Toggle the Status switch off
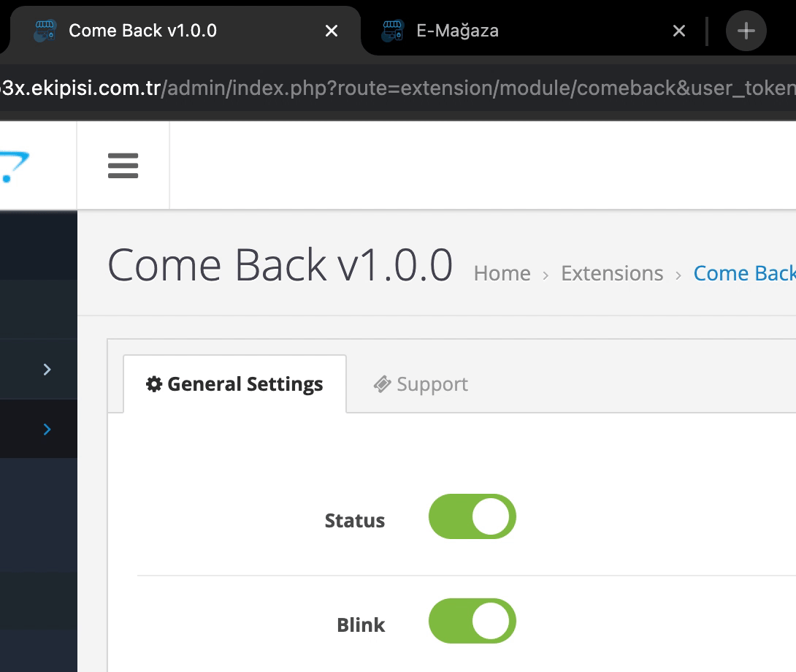This screenshot has width=796, height=672. pos(472,516)
